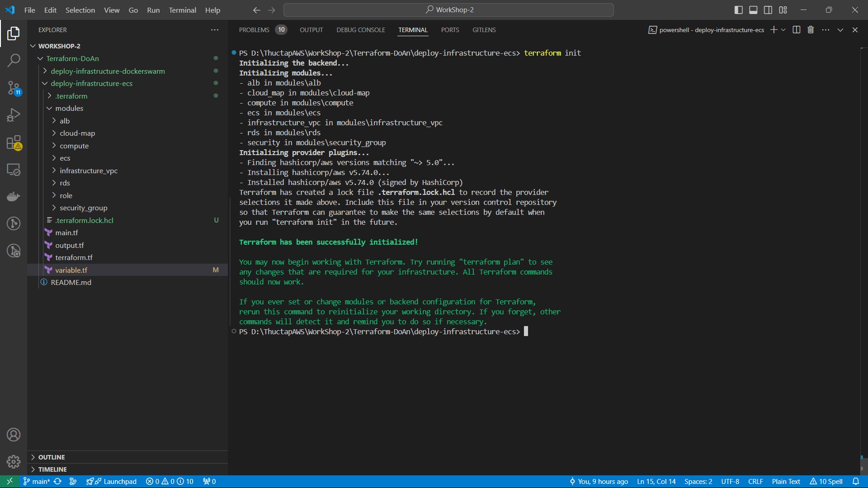This screenshot has width=868, height=488.
Task: Open the Extensions view icon
Action: tap(14, 142)
